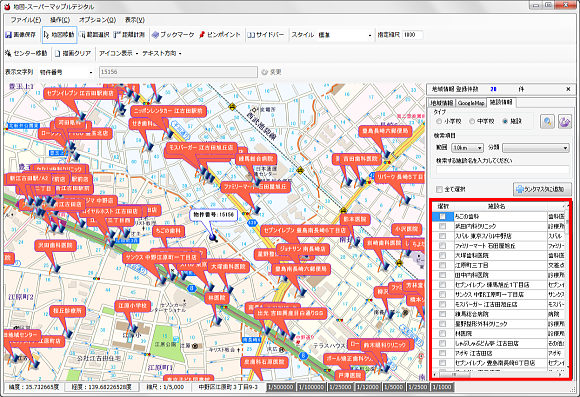Select the 小学校 radio button
This screenshot has width=580, height=397.
tap(439, 121)
